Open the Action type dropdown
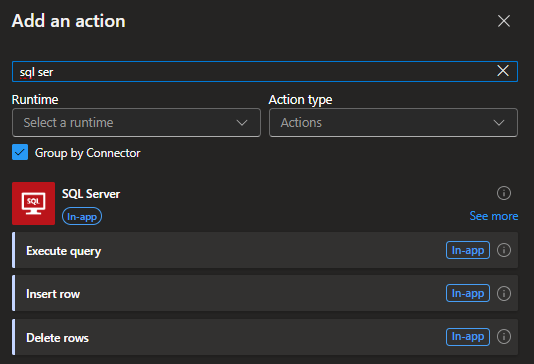Screen dimensions: 534x364 393,123
